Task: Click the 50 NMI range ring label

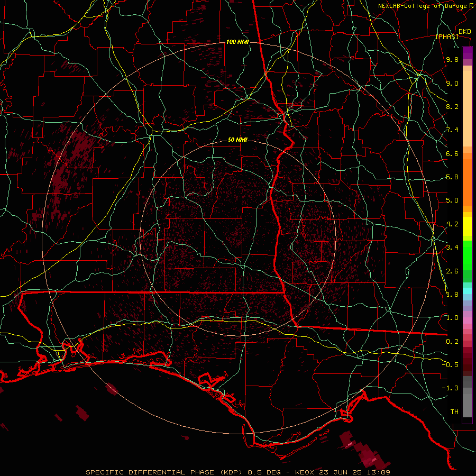Action: coord(237,140)
